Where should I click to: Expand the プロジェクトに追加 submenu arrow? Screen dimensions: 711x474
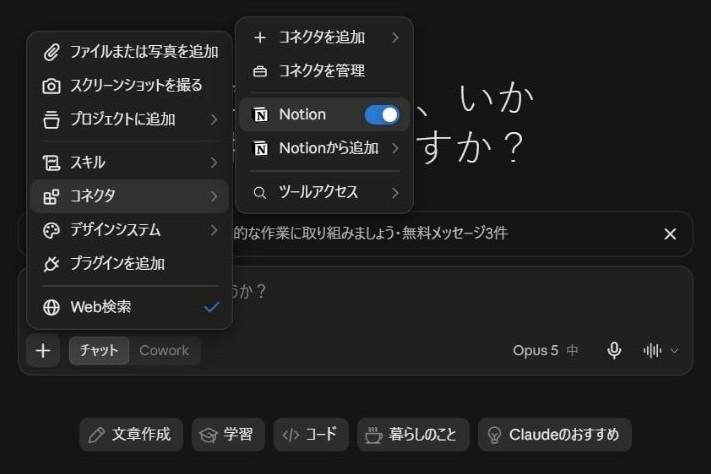click(214, 120)
